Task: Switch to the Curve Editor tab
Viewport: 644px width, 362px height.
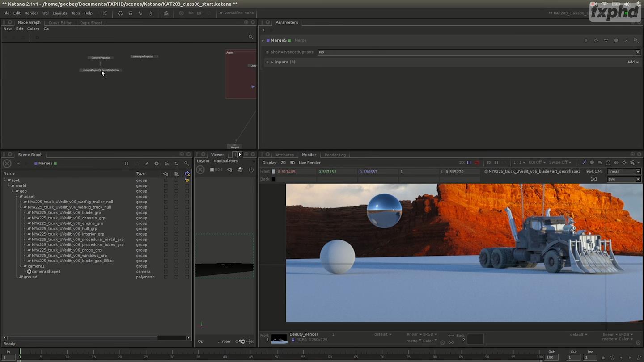Action: pos(60,23)
